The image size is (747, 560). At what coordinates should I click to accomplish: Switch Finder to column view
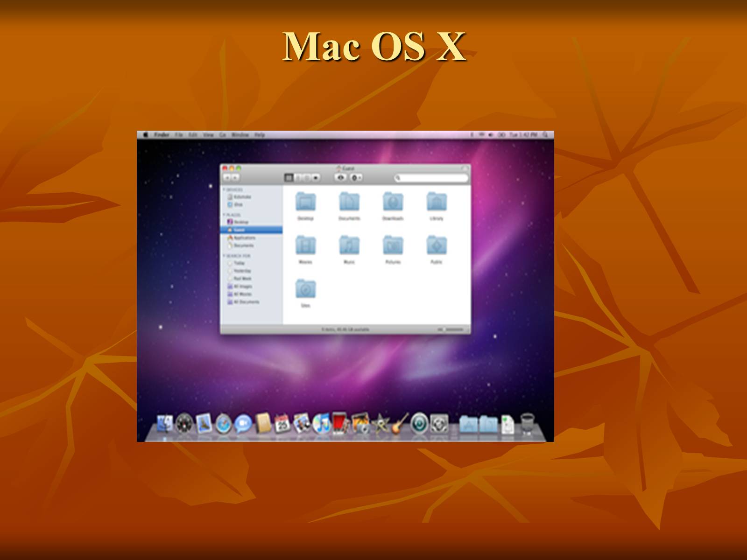pos(307,178)
